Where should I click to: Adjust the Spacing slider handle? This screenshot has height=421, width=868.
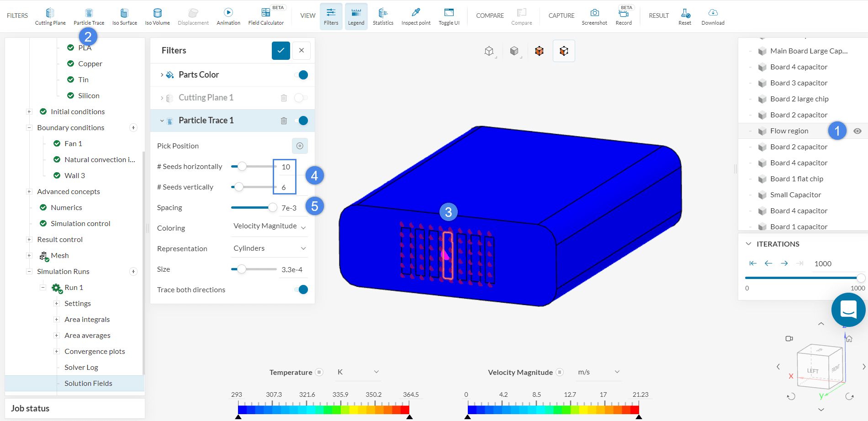point(273,208)
